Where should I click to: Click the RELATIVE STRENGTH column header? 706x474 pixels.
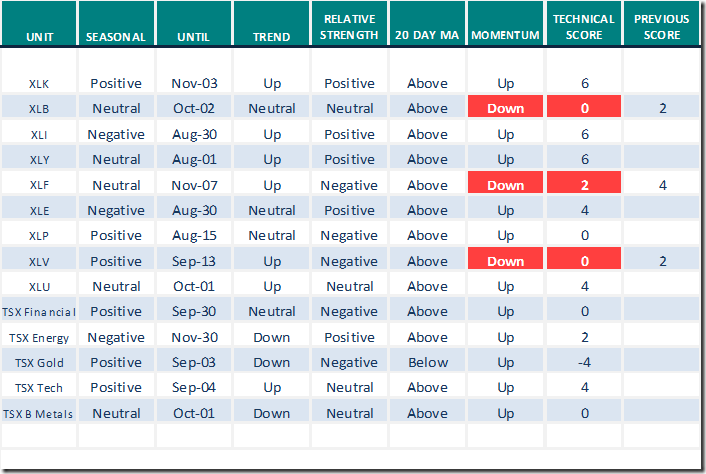pos(350,27)
